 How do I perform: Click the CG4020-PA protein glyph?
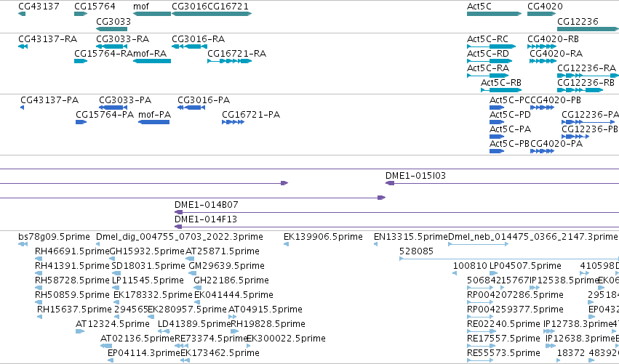543,151
